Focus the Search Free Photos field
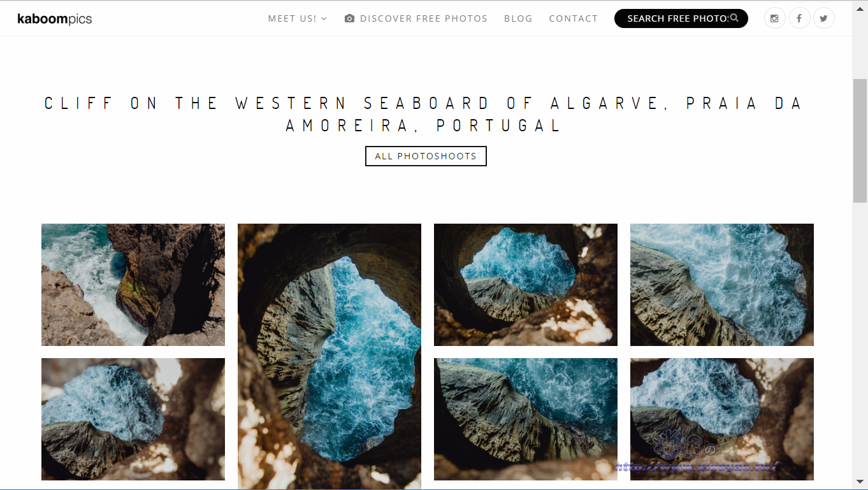Image resolution: width=868 pixels, height=490 pixels. click(x=681, y=18)
